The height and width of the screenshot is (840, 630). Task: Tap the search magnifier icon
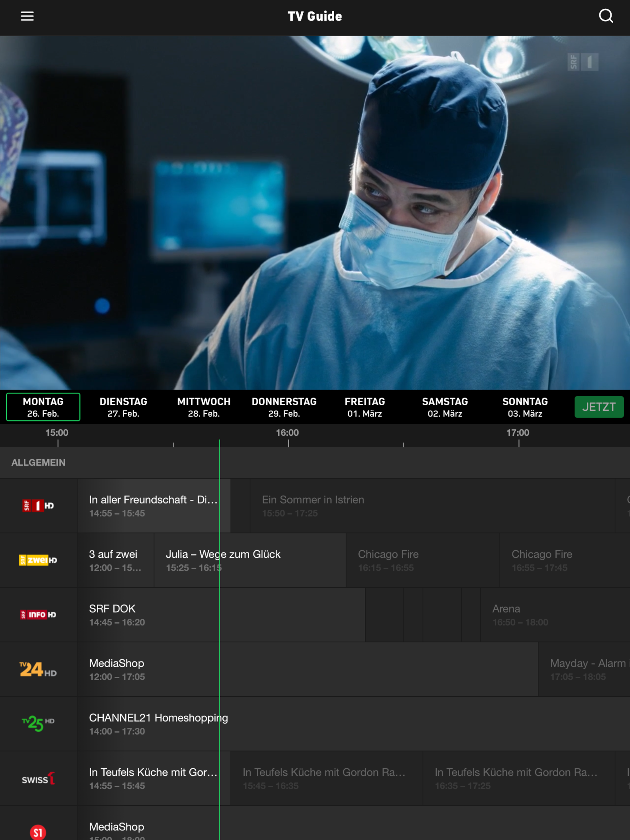click(606, 16)
